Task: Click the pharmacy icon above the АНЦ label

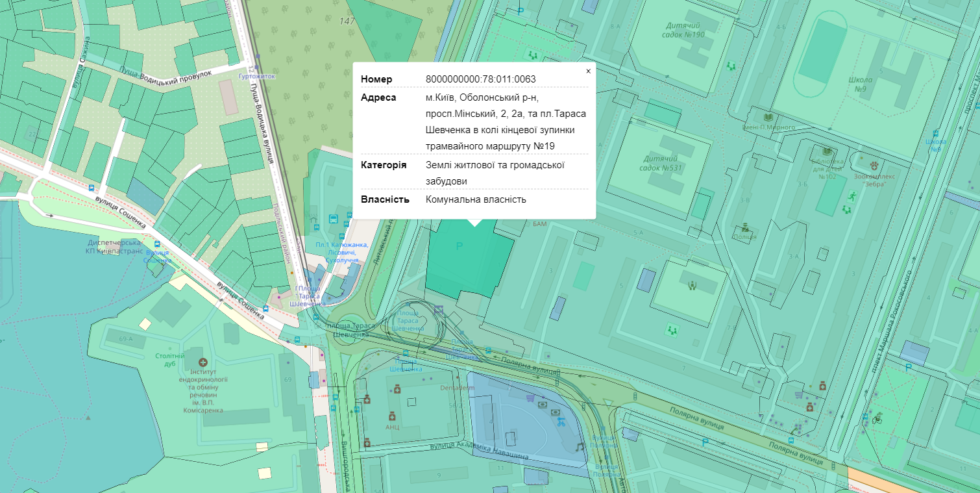Action: [391, 416]
